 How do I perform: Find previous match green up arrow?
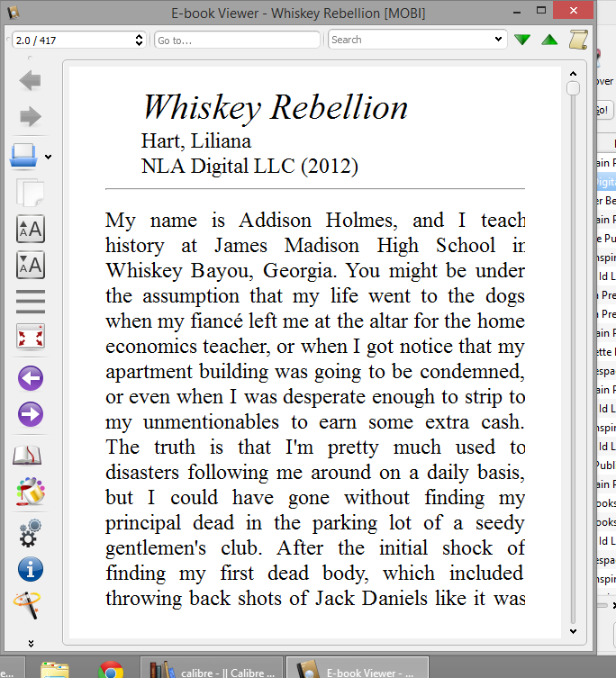coord(549,40)
